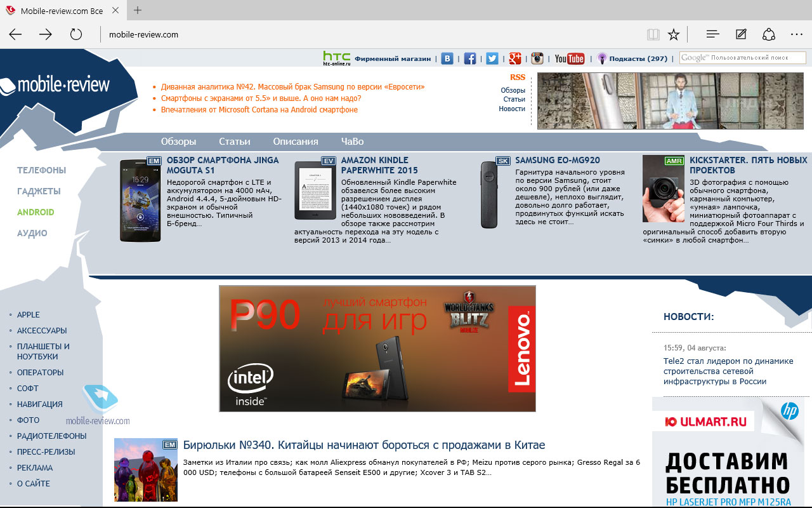Open the More actions menu

797,35
